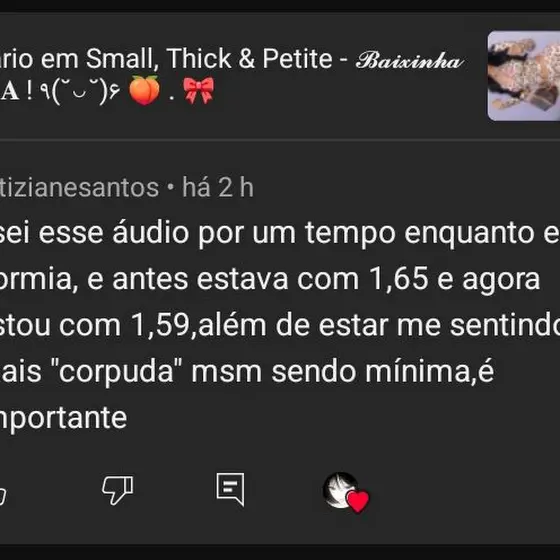Open replies using the comment bubble icon

(231, 489)
